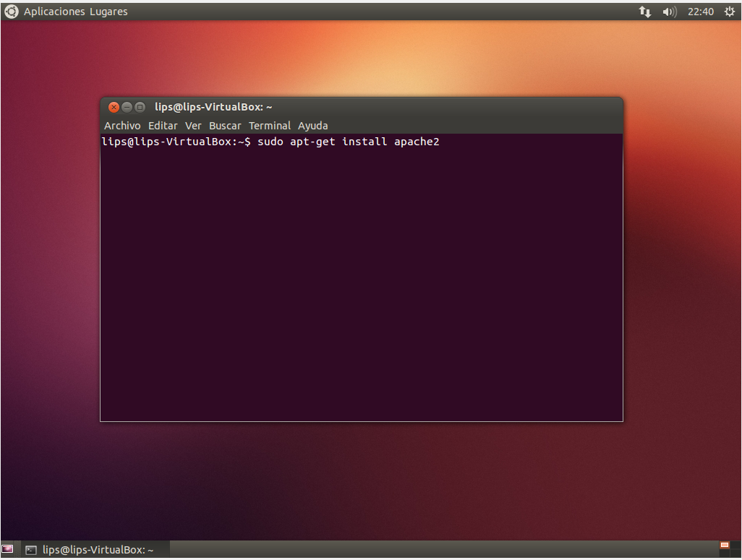Open the sound volume indicator

[669, 12]
